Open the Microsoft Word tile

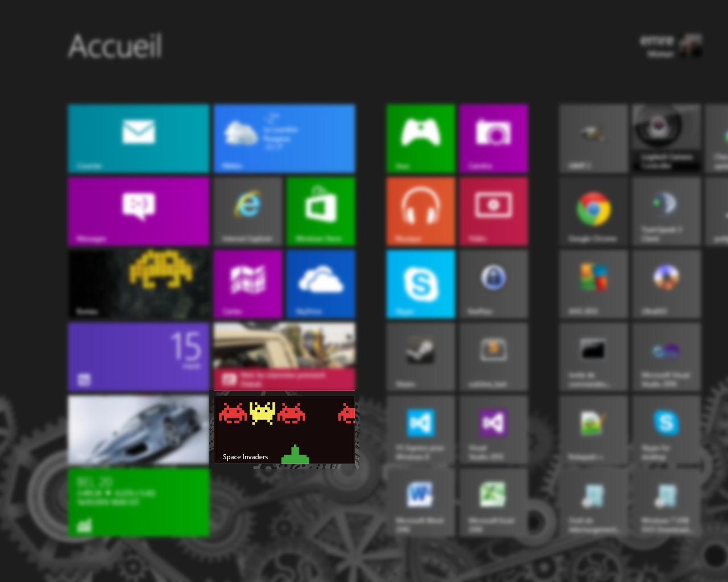point(420,502)
